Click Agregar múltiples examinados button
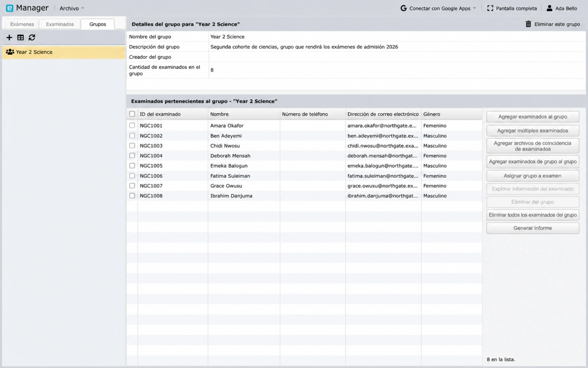 click(x=533, y=131)
